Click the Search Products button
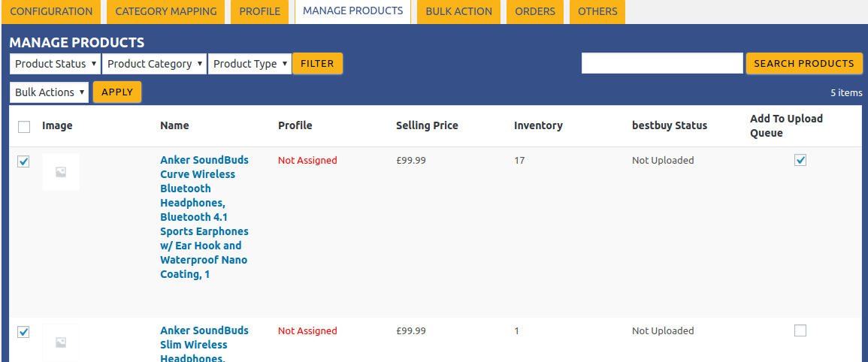This screenshot has height=362, width=868. [803, 64]
